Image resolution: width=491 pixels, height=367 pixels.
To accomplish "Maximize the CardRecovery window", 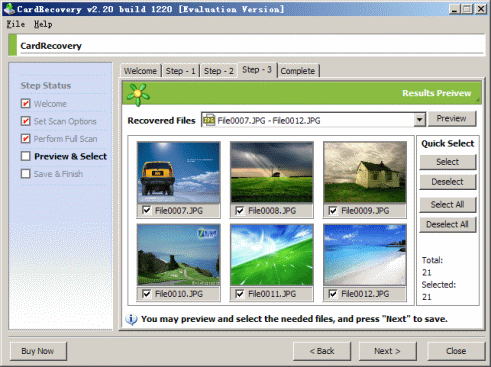I will (467, 9).
